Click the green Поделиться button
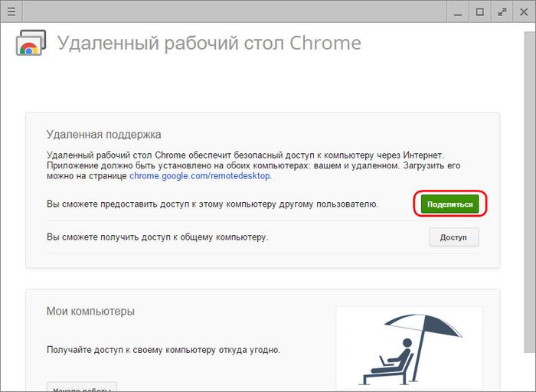The height and width of the screenshot is (392, 536). [x=449, y=204]
